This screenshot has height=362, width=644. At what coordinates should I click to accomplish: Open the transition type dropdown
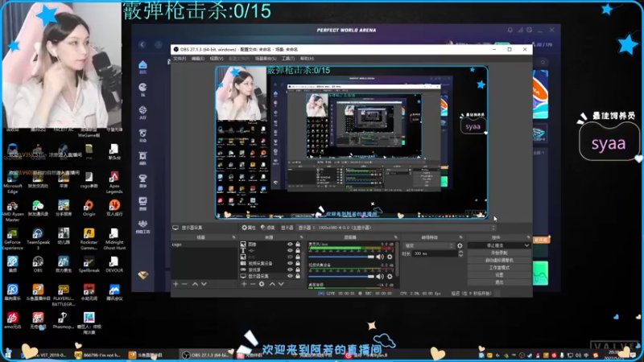[429, 246]
